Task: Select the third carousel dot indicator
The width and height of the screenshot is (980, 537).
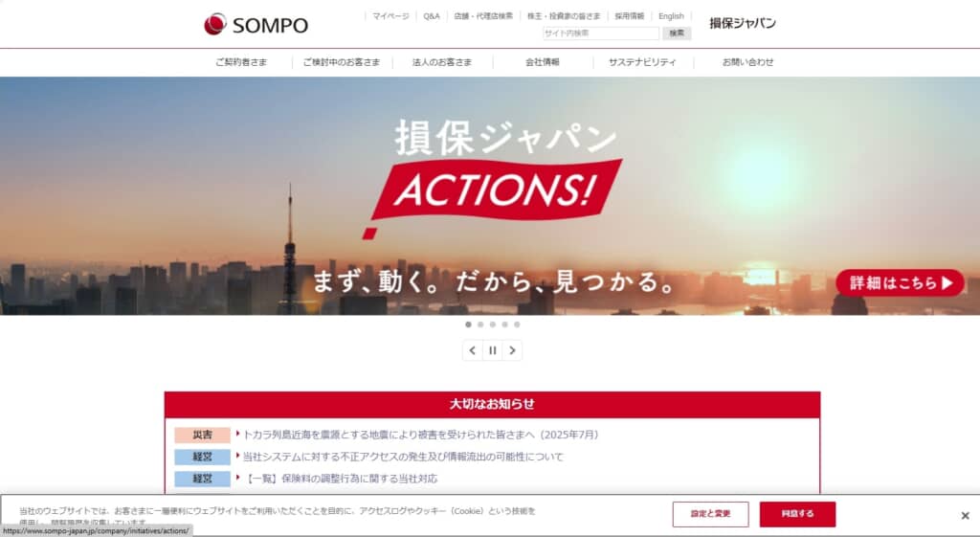Action: (x=493, y=324)
